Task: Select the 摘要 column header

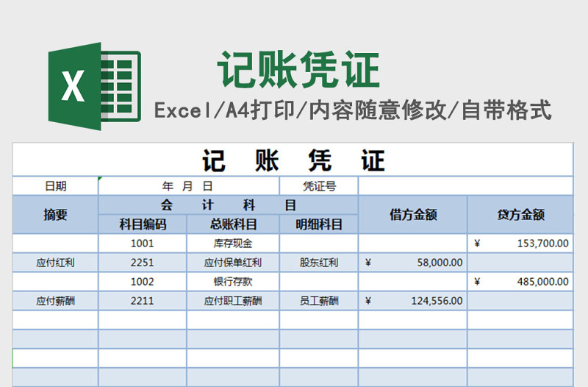Action: point(55,214)
